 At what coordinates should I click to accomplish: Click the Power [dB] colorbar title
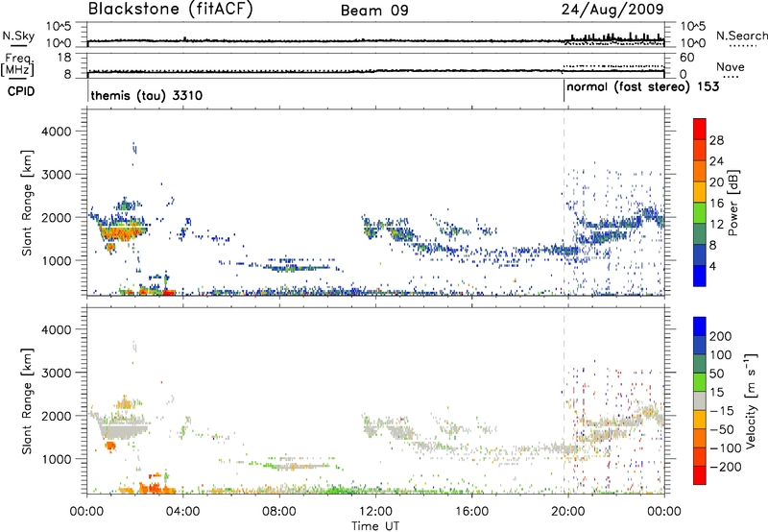733,203
